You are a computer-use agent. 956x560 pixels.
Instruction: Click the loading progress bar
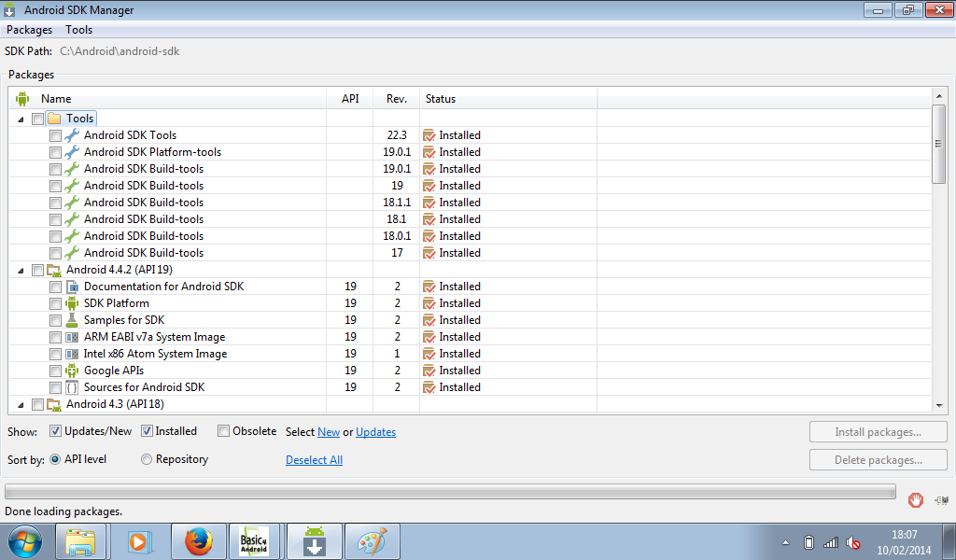click(450, 491)
